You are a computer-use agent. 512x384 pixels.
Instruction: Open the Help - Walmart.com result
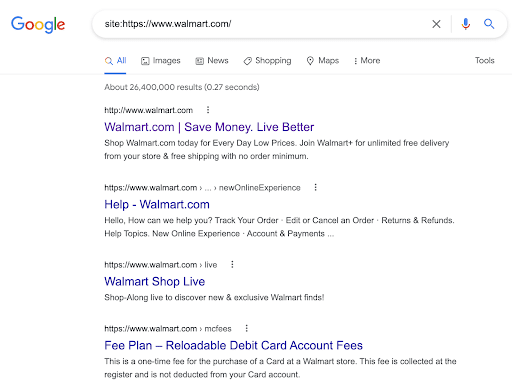pyautogui.click(x=157, y=204)
